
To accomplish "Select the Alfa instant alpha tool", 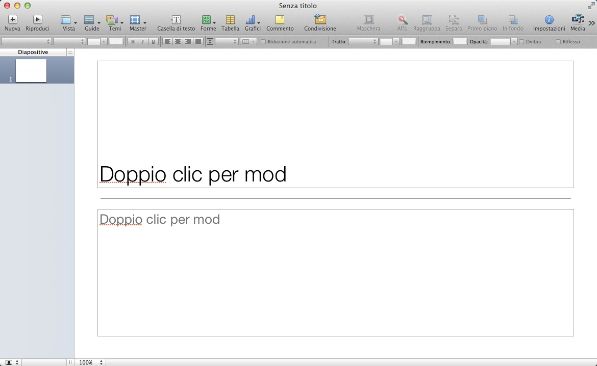I will click(x=402, y=22).
